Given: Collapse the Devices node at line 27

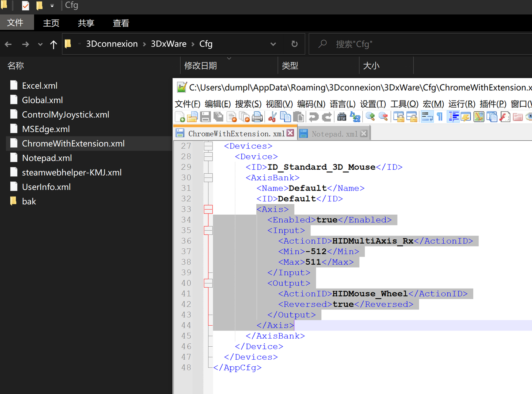Looking at the screenshot, I should 208,146.
